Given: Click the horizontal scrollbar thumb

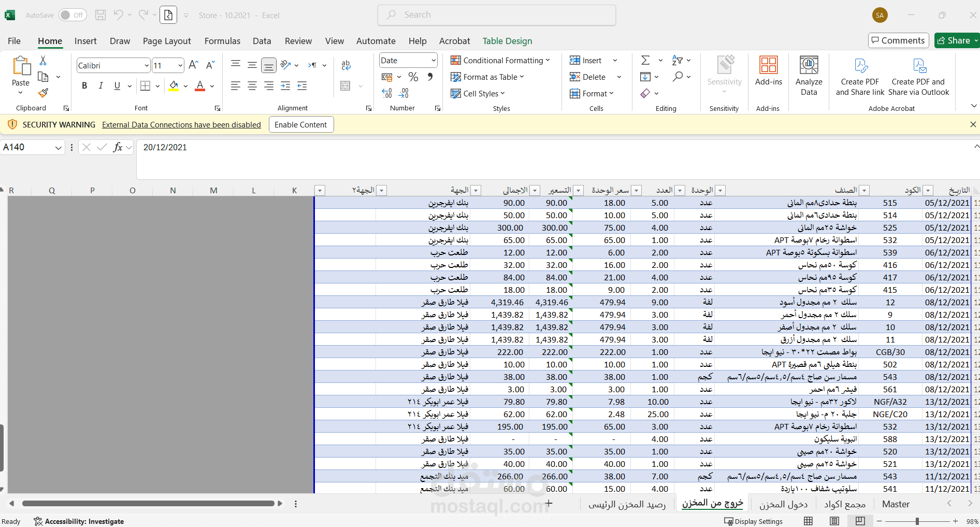Looking at the screenshot, I should pyautogui.click(x=148, y=504).
